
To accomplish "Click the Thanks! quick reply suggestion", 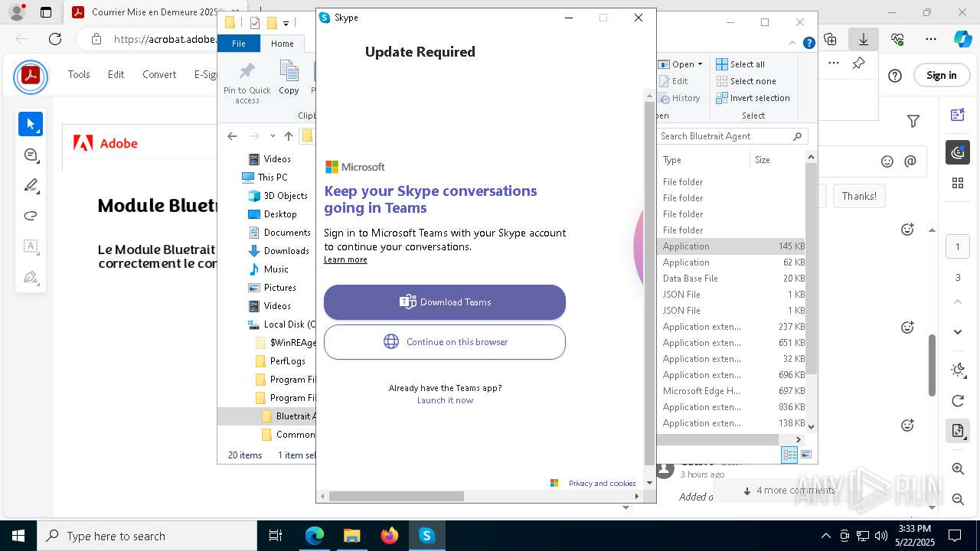I will coord(859,196).
